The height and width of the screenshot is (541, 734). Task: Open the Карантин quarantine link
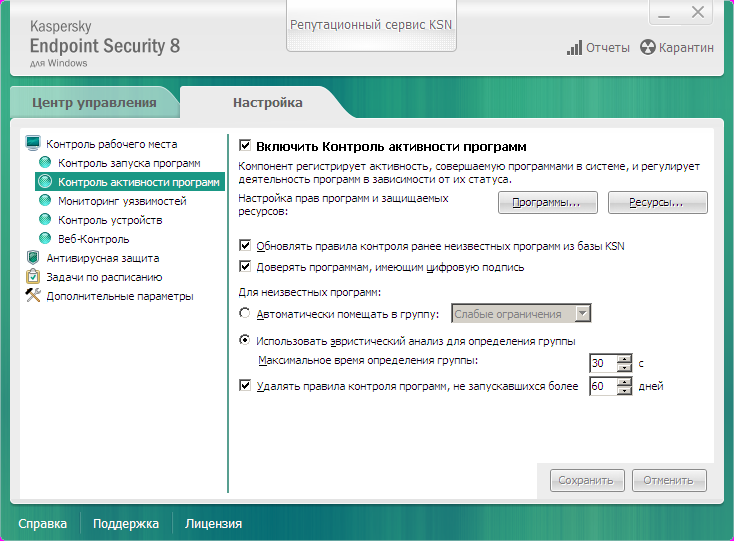(686, 48)
